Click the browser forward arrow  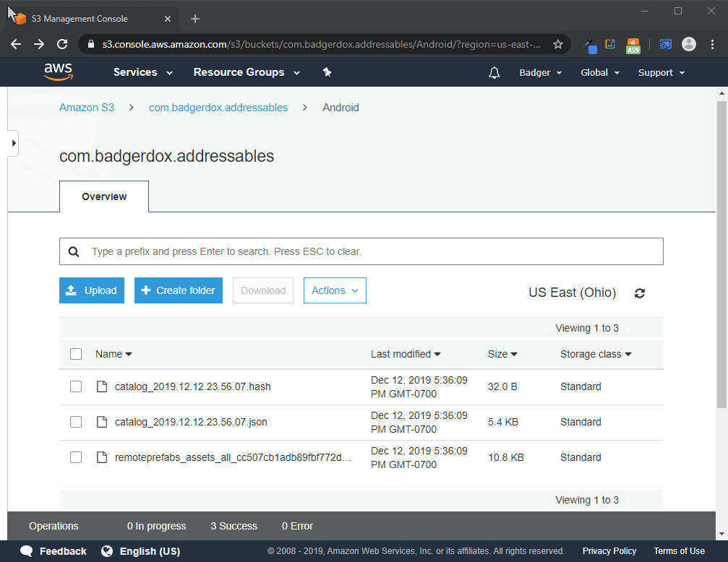click(x=39, y=44)
